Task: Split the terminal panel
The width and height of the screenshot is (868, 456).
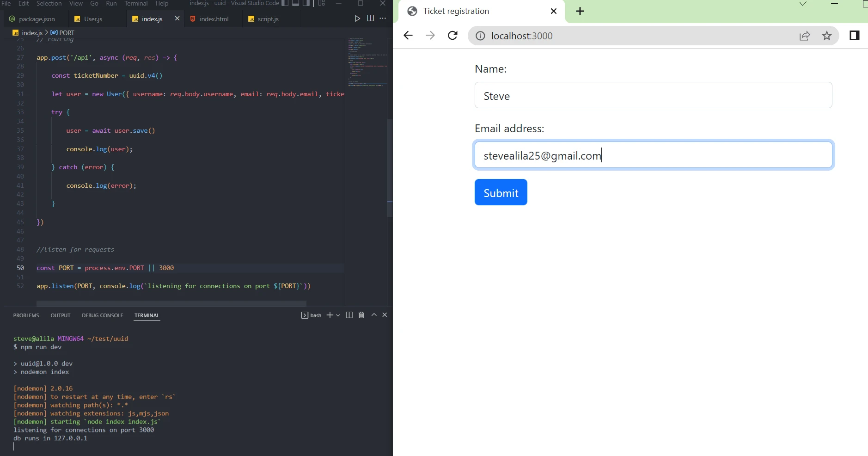Action: coord(349,315)
